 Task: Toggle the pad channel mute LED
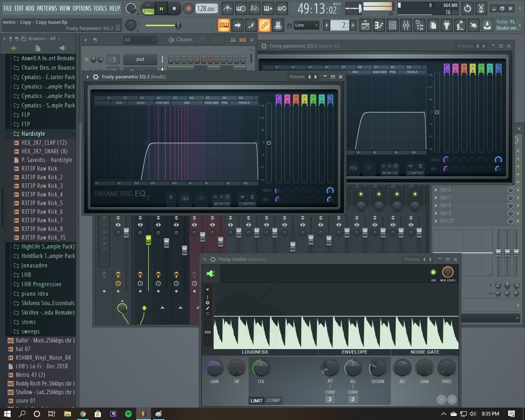tap(87, 59)
